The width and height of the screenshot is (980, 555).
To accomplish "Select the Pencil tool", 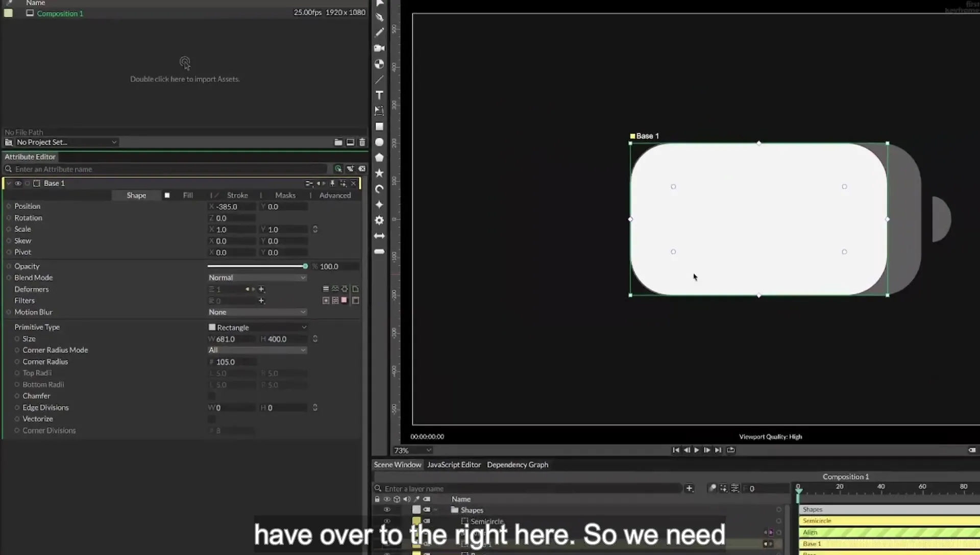I will point(379,32).
